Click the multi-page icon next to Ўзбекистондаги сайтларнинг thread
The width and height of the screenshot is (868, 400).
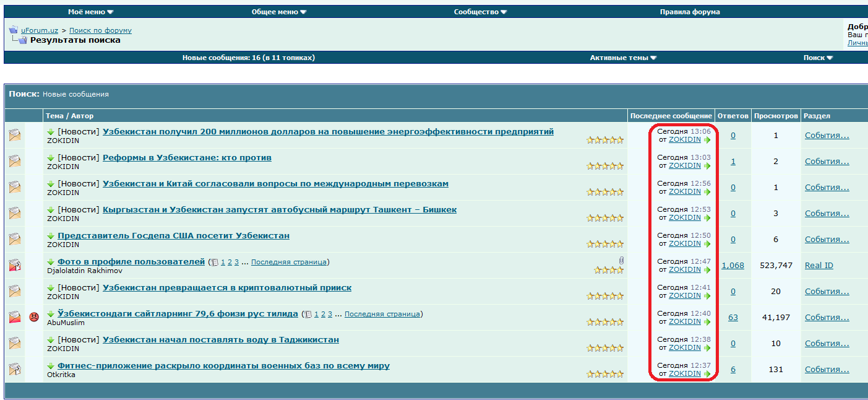[307, 315]
